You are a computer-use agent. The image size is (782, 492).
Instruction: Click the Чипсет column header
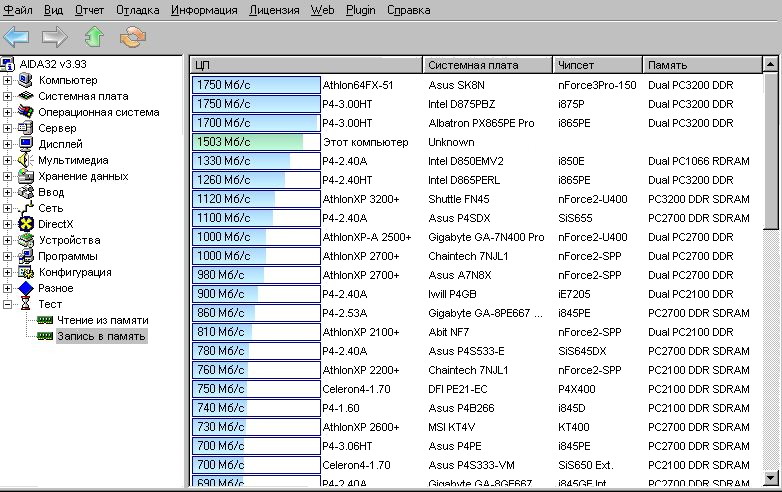597,65
